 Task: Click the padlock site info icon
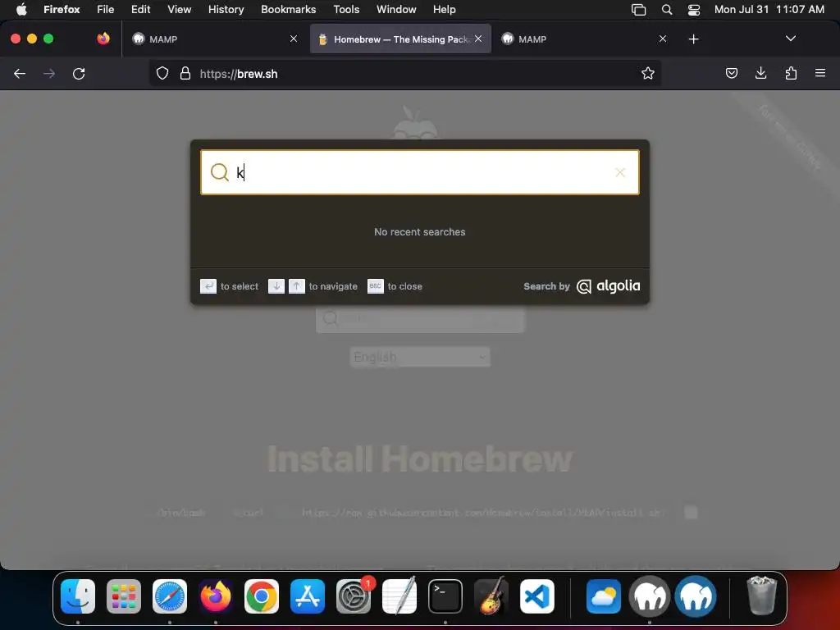[x=185, y=73]
